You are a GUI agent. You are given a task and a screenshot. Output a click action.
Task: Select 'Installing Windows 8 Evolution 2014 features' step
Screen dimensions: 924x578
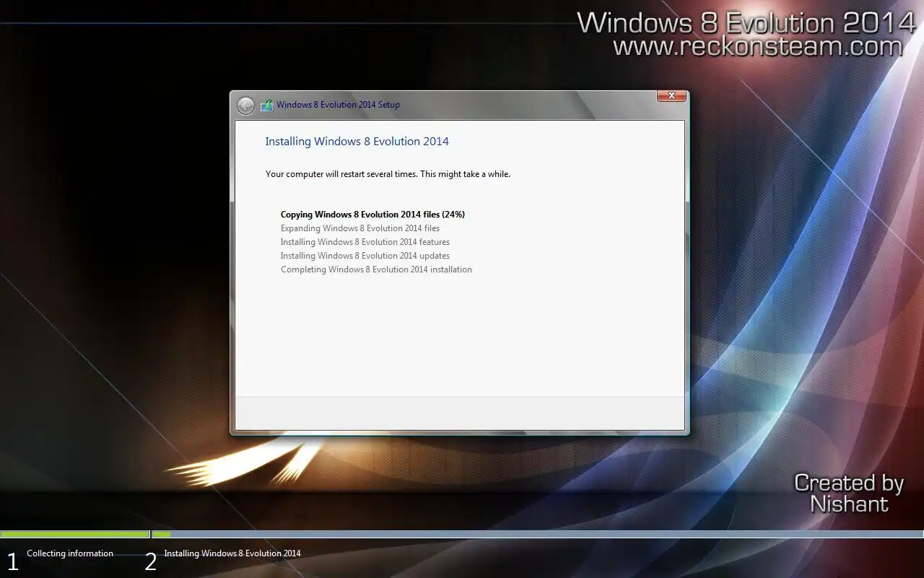tap(365, 242)
